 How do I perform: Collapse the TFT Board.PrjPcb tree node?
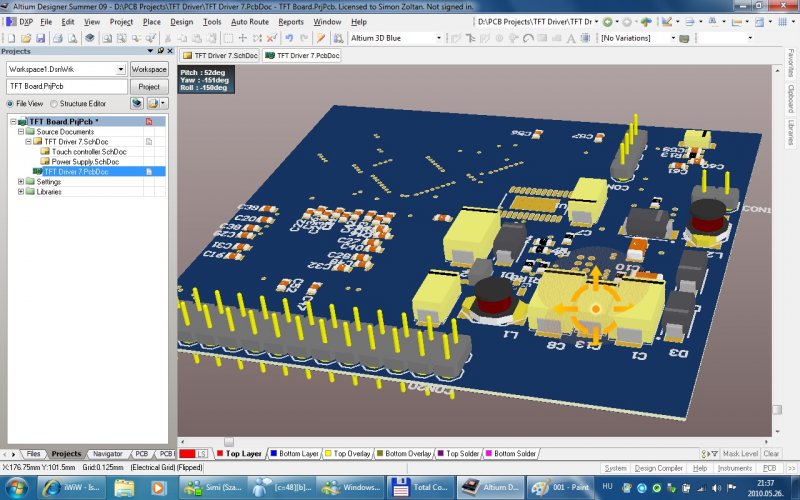pyautogui.click(x=13, y=121)
